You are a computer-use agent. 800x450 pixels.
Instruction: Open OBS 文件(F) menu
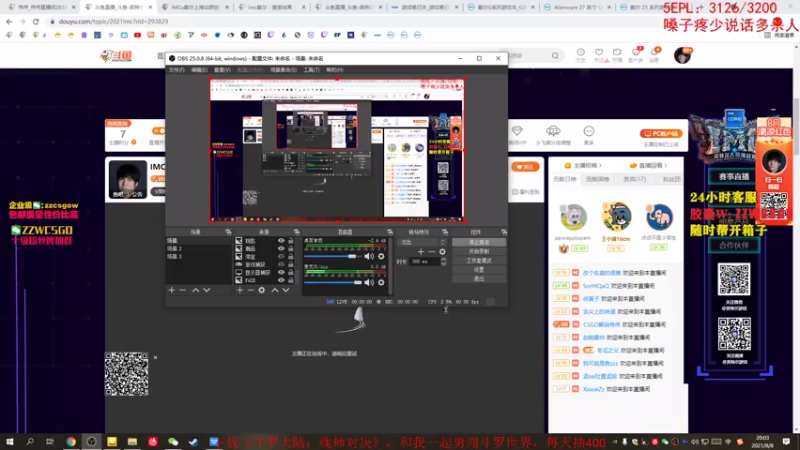177,70
